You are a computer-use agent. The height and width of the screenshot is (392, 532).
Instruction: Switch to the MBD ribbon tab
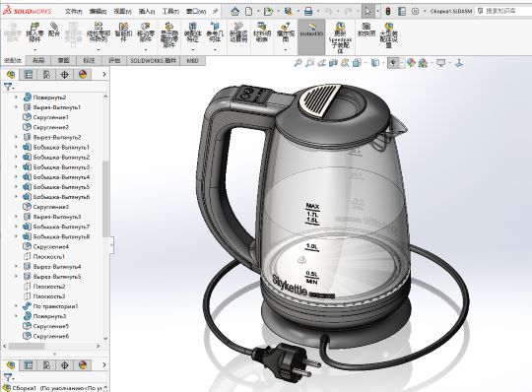pos(192,61)
